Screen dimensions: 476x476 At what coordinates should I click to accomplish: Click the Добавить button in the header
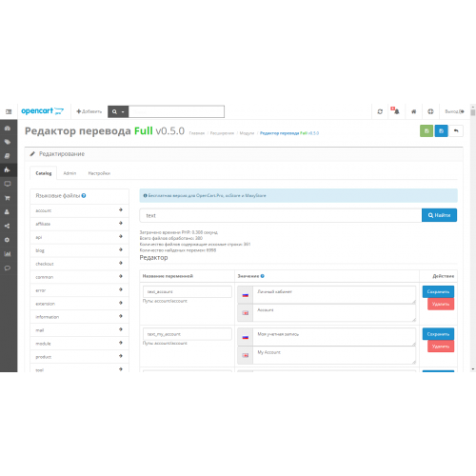(x=89, y=111)
